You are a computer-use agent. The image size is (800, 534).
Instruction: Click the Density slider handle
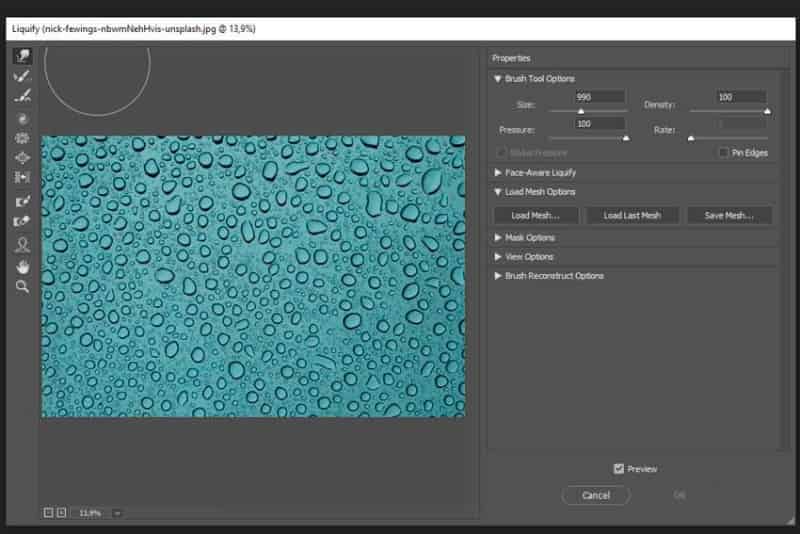[x=767, y=111]
